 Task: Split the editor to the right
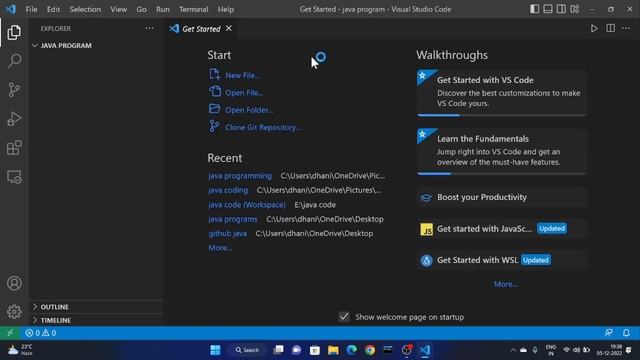pyautogui.click(x=610, y=29)
